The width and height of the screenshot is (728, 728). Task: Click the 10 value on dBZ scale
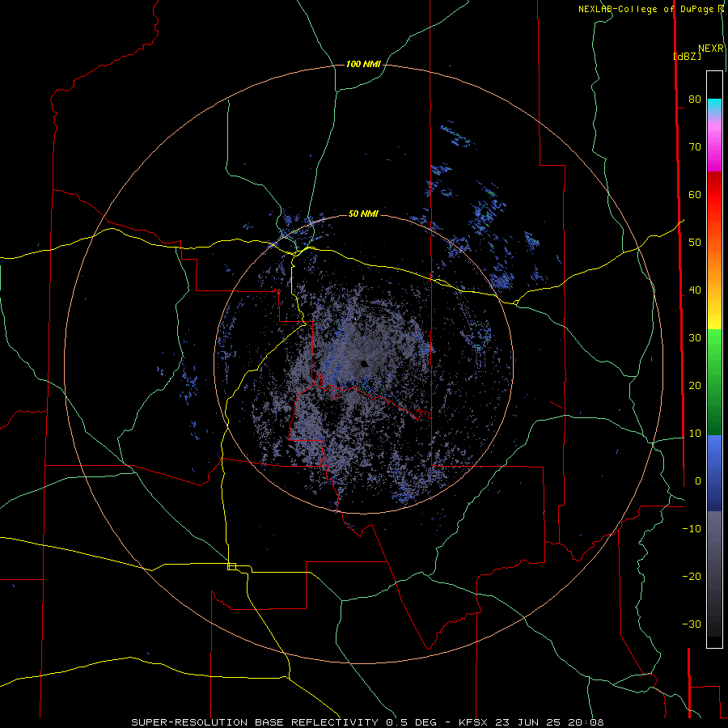pyautogui.click(x=695, y=434)
